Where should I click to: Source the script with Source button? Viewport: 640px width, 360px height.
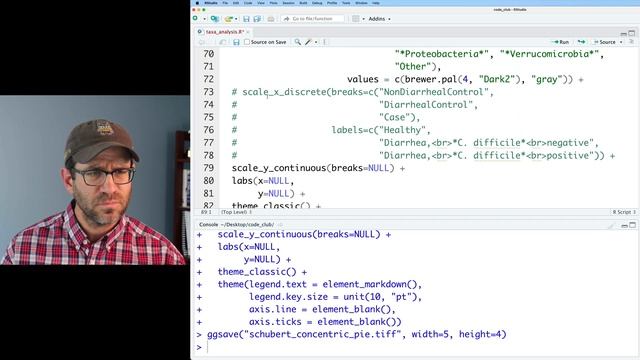[604, 42]
